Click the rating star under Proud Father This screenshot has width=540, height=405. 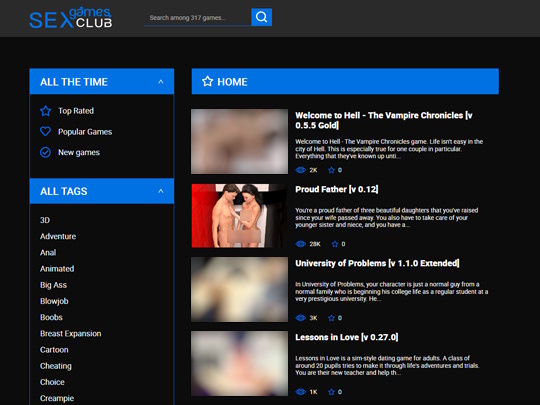[335, 244]
